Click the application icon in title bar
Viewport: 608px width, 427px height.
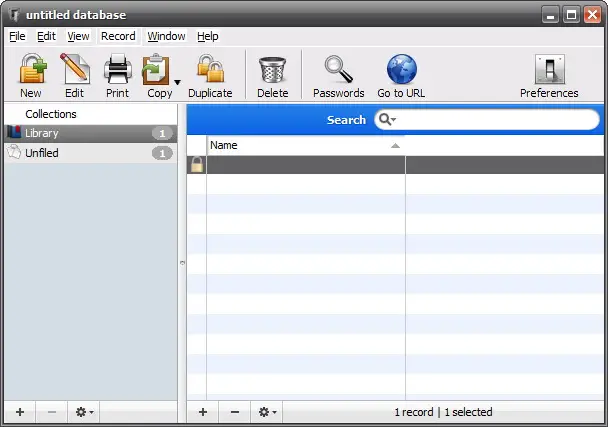pos(14,15)
